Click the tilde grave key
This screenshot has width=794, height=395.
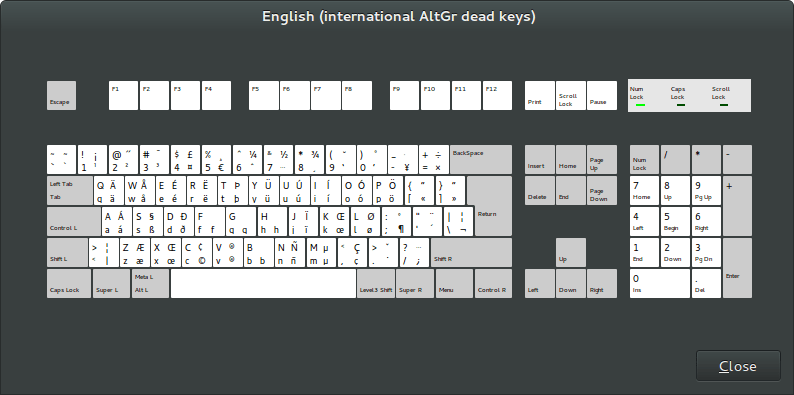click(x=62, y=160)
